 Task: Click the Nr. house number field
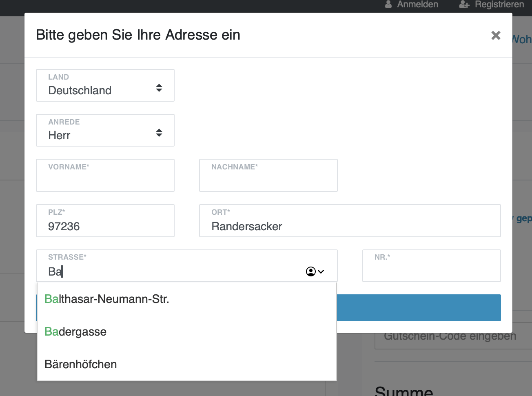[x=432, y=266]
